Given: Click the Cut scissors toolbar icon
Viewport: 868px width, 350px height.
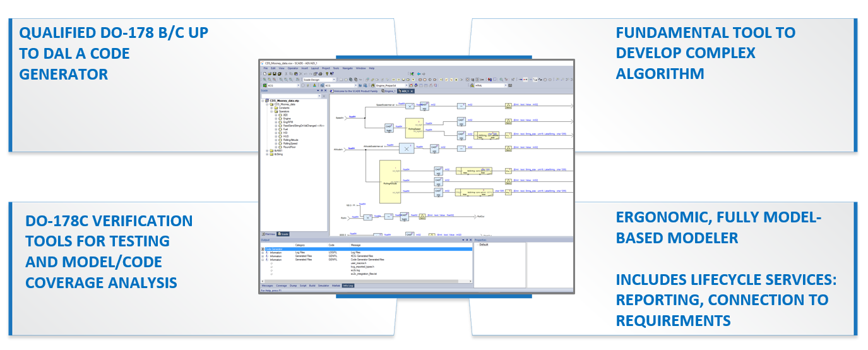Looking at the screenshot, I should (x=286, y=74).
